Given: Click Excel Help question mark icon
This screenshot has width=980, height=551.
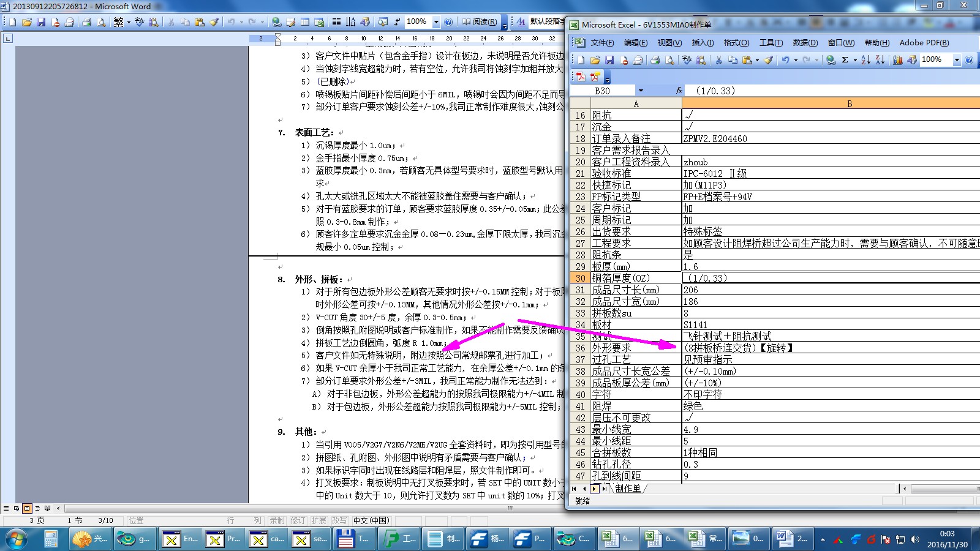Looking at the screenshot, I should (969, 60).
